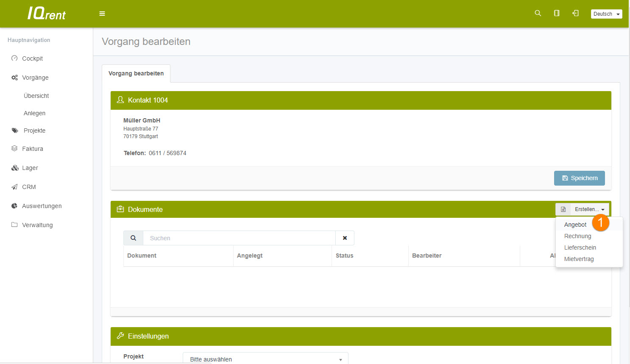Choose Rechnung in the create menu

[577, 236]
